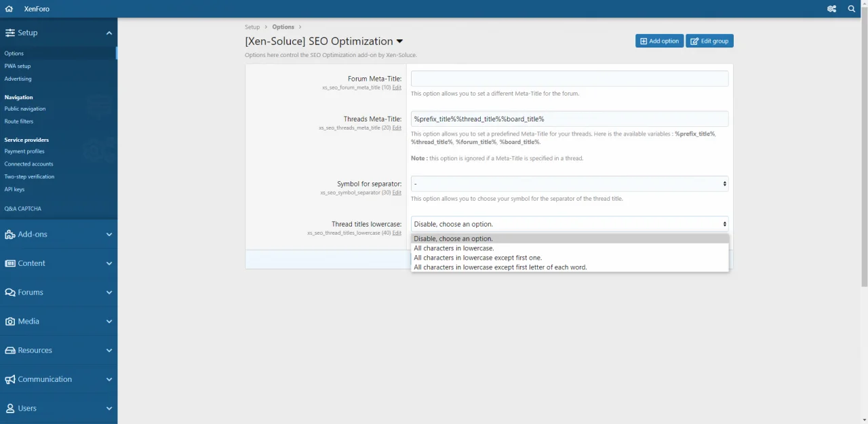Image resolution: width=868 pixels, height=424 pixels.
Task: Click the Forums chat bubbles icon
Action: pyautogui.click(x=9, y=292)
